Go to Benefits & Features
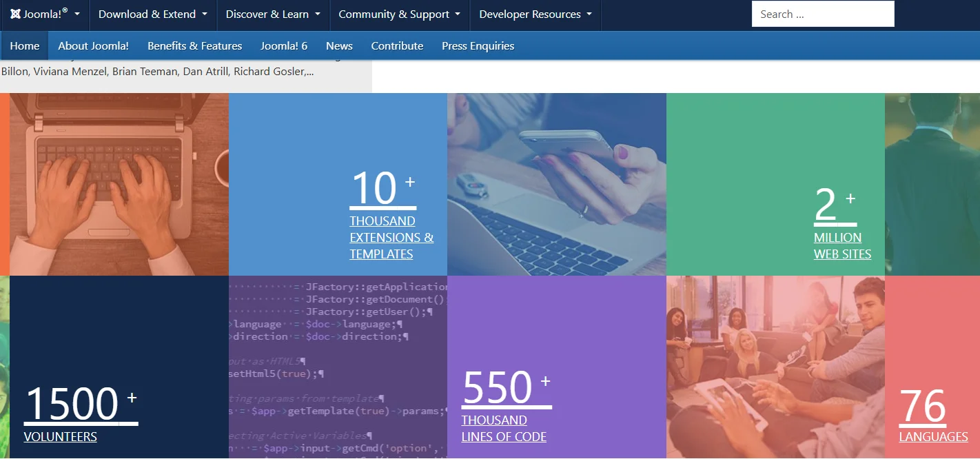 pyautogui.click(x=195, y=45)
